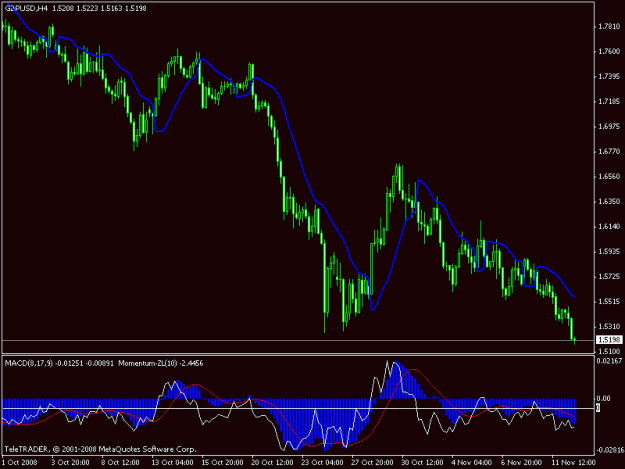Image resolution: width=625 pixels, height=469 pixels.
Task: Click the 13 Oct 04:00 time label
Action: pos(173,463)
